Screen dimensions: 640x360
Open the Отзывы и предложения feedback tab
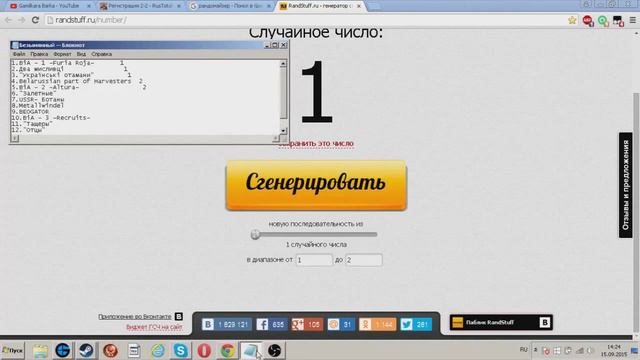point(625,185)
